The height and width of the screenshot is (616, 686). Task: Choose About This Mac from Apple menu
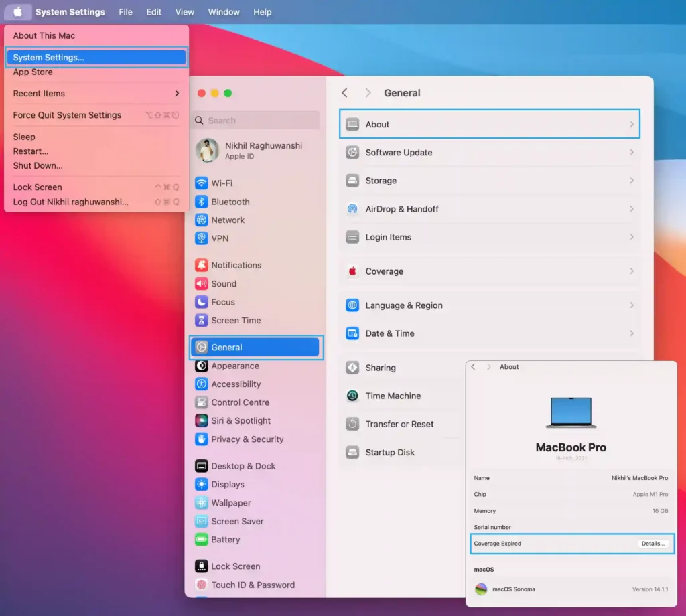pos(96,36)
